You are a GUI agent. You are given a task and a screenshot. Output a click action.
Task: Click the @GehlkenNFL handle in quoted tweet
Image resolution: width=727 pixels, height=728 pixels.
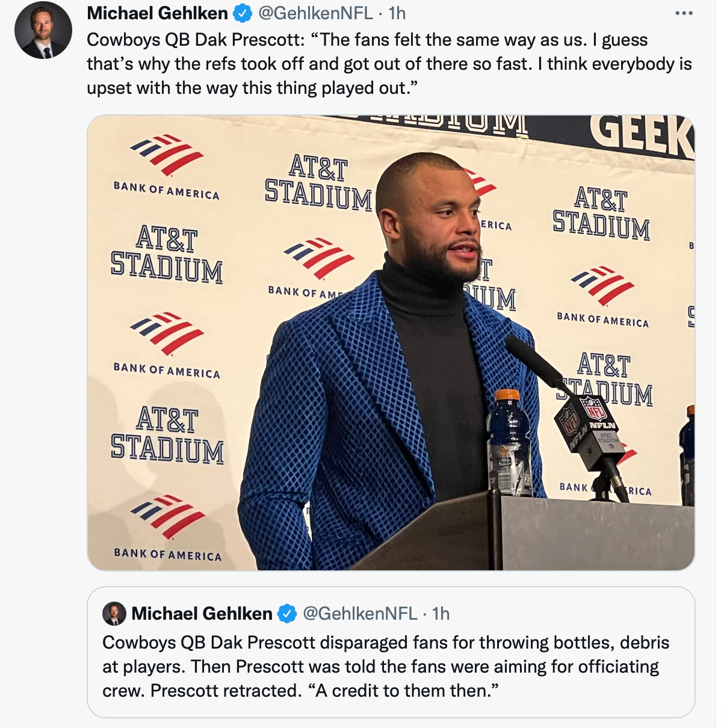pos(360,614)
